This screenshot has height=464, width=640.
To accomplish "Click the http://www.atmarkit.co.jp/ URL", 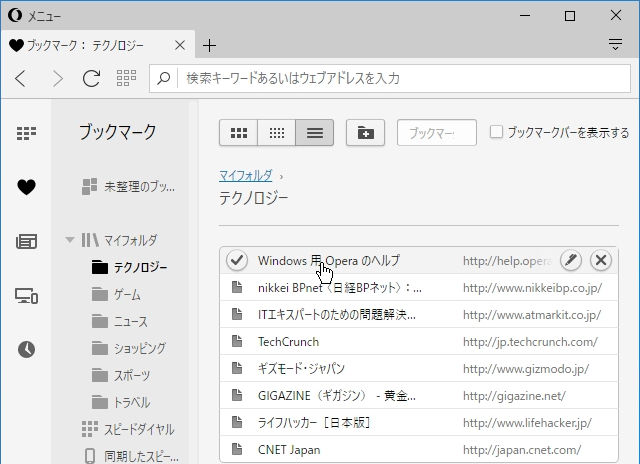I will (532, 315).
